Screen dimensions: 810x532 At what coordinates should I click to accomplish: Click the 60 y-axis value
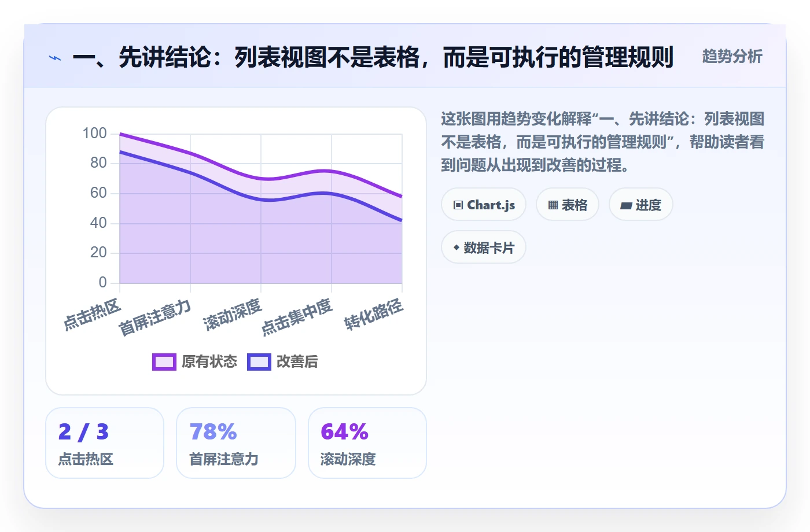(x=98, y=193)
